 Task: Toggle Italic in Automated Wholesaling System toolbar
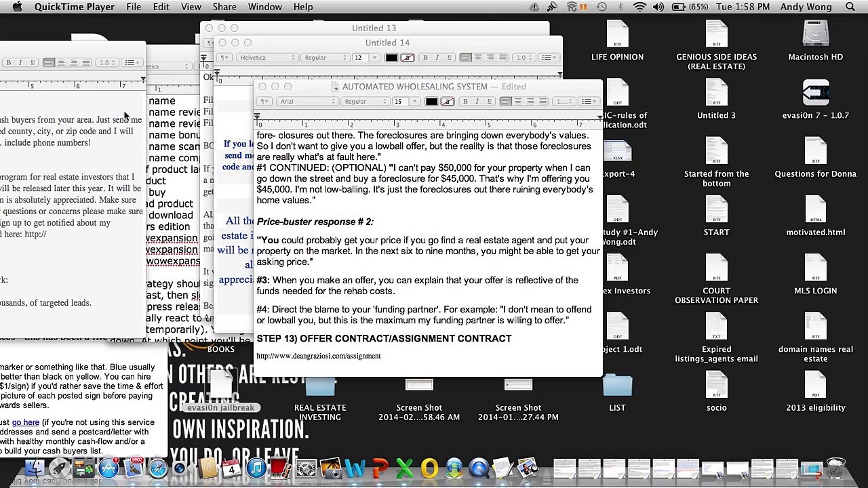pos(477,102)
